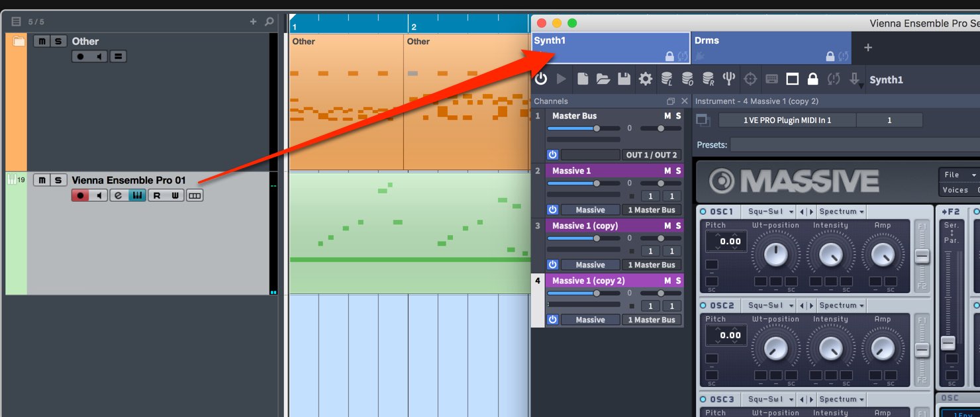Click the database R icon in toolbar
The image size is (980, 417).
(x=709, y=79)
